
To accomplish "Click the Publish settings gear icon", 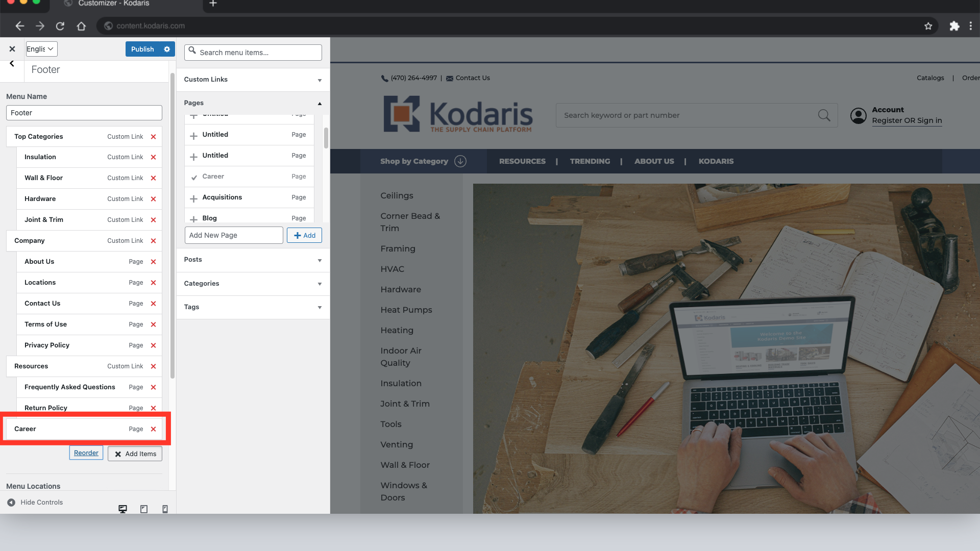I will pos(167,49).
